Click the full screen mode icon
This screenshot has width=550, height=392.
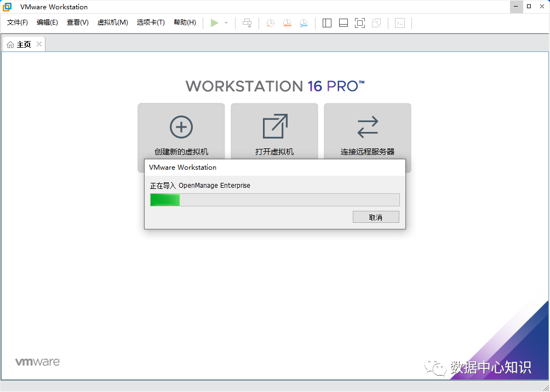360,23
